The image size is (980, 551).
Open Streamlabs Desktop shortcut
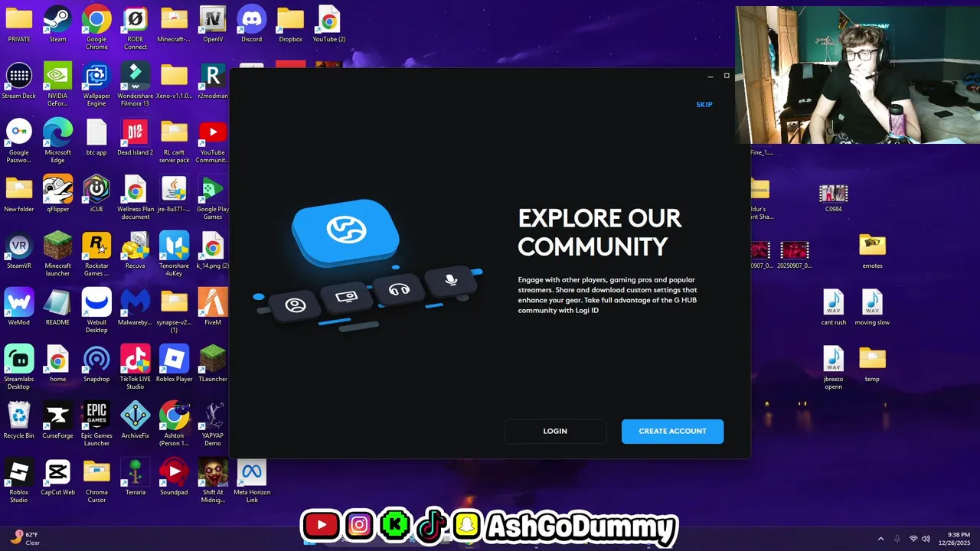19,367
